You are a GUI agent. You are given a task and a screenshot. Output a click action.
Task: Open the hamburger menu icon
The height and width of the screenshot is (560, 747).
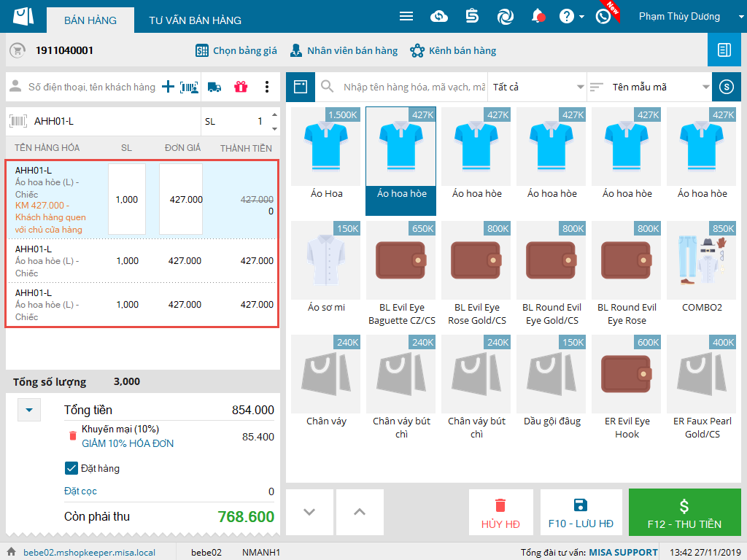tap(406, 17)
